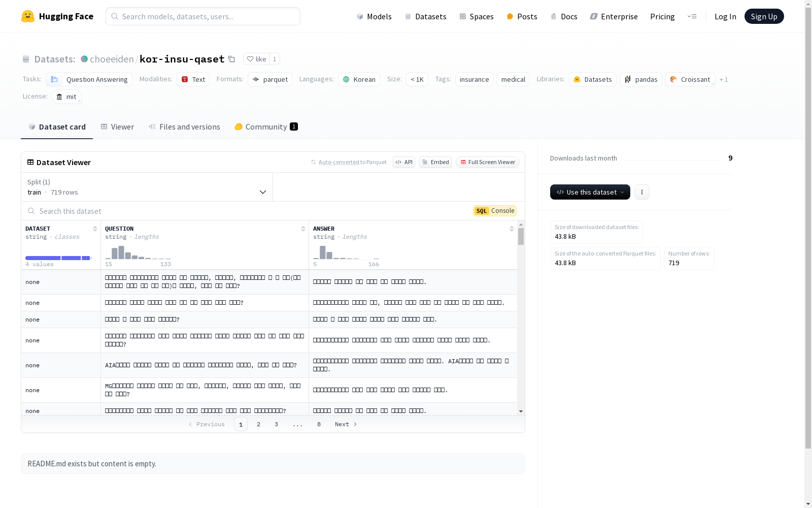Switch to the Viewer tab
The image size is (812, 508).
[117, 127]
